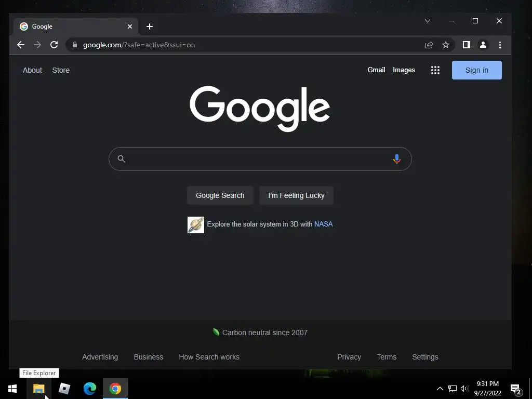Open the Images link
This screenshot has width=532, height=399.
point(404,70)
